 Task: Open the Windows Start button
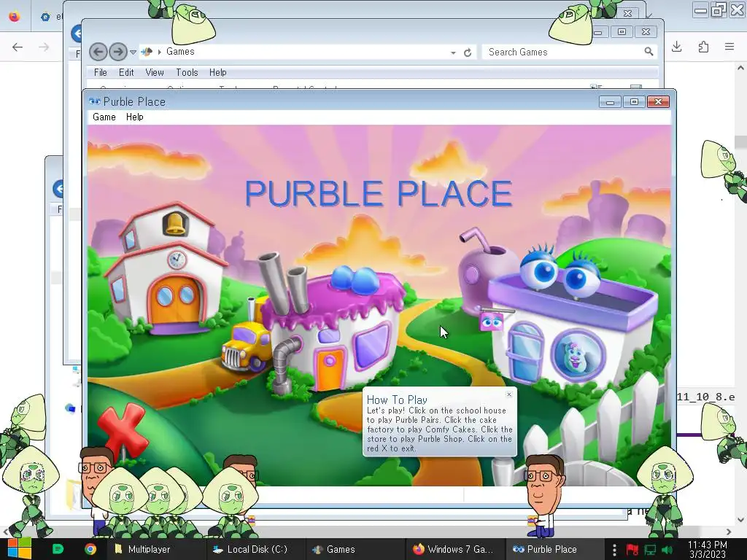[x=20, y=549]
